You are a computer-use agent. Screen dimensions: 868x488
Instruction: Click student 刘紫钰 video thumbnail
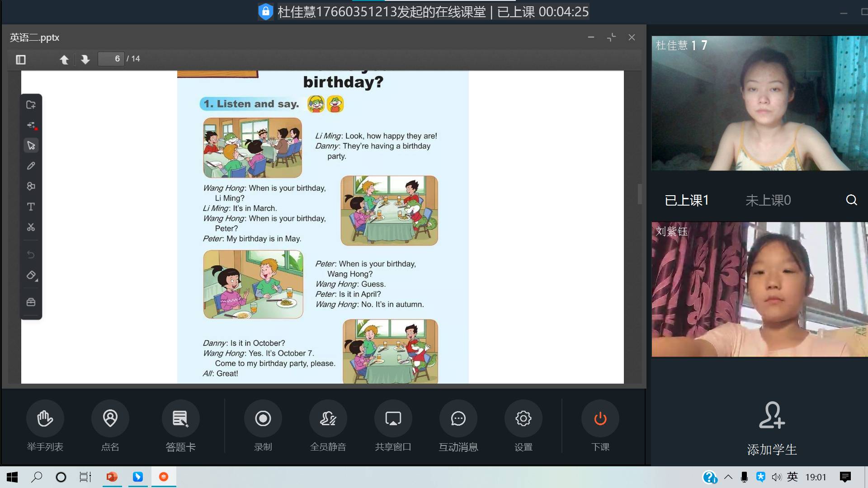point(759,289)
